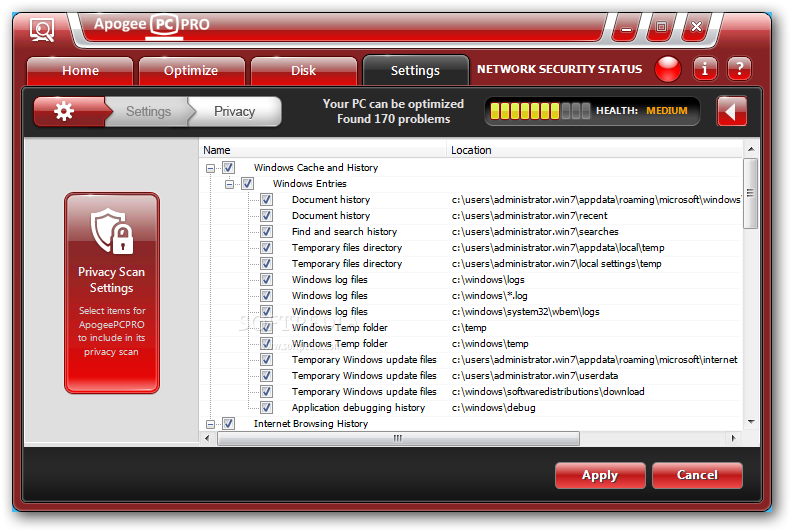Viewport: 792px width, 532px height.
Task: Select the Privacy breadcrumb step
Action: point(234,111)
